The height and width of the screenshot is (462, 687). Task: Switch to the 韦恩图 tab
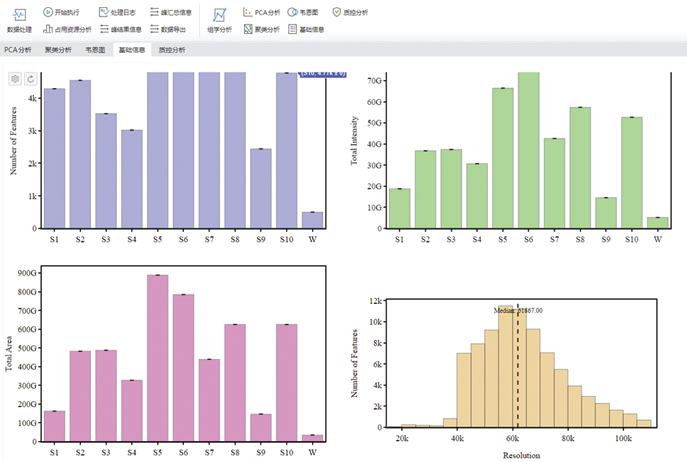coord(96,49)
